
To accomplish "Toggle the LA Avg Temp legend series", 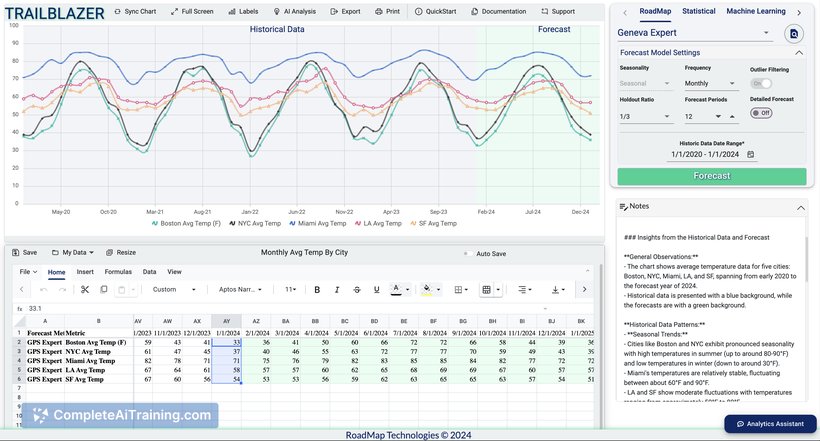I will click(378, 223).
